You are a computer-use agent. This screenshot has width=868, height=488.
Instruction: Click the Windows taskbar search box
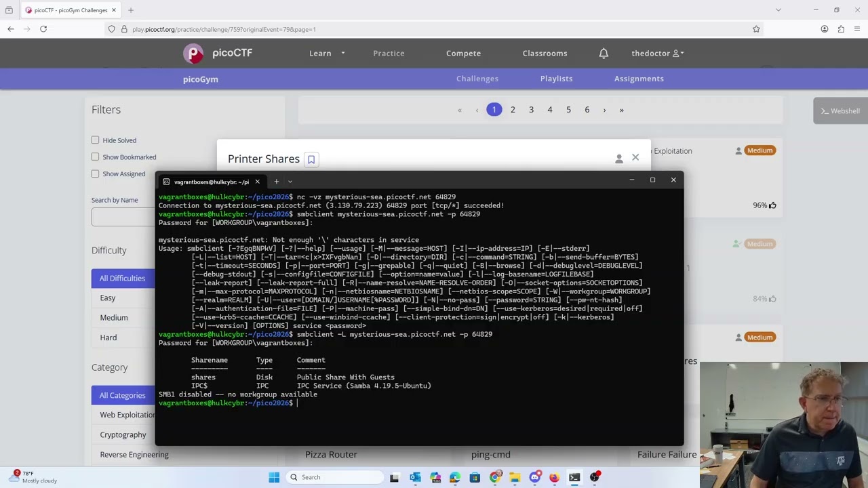coord(335,477)
